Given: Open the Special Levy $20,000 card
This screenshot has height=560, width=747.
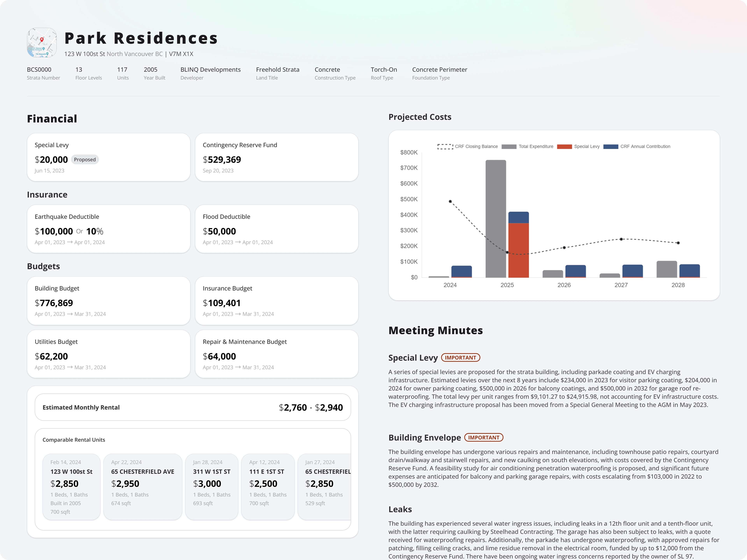Looking at the screenshot, I should point(108,157).
